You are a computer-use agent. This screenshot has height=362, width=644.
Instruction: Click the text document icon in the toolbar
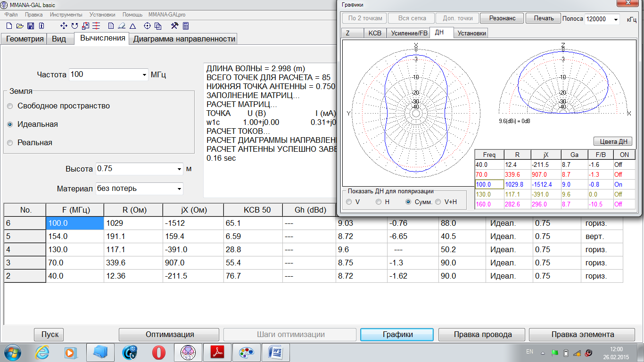pyautogui.click(x=111, y=26)
